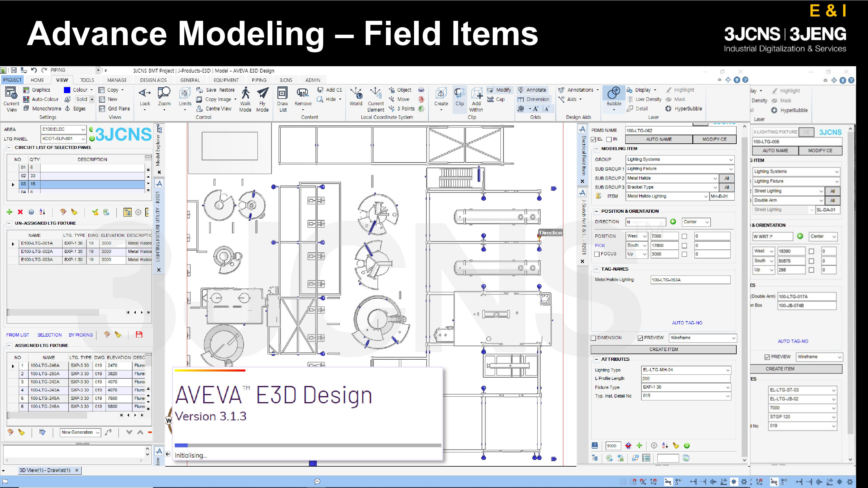Image resolution: width=868 pixels, height=488 pixels.
Task: Click the AUTO NAME button
Action: click(659, 139)
